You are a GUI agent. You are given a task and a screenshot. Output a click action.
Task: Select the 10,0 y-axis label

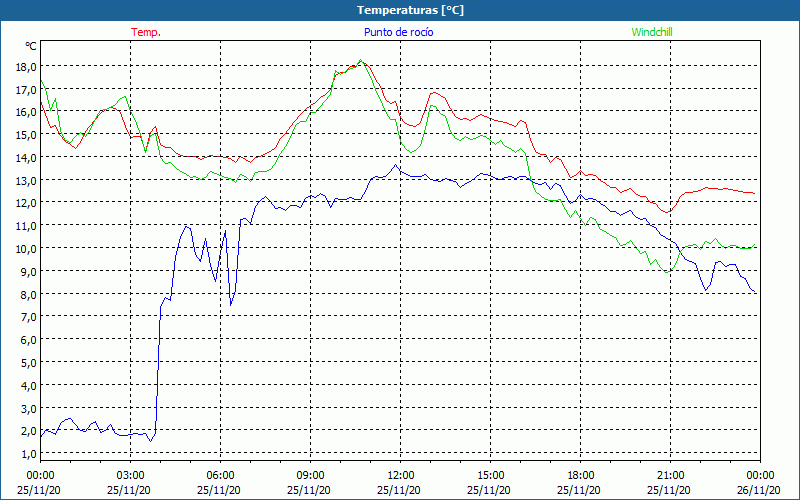[x=26, y=249]
